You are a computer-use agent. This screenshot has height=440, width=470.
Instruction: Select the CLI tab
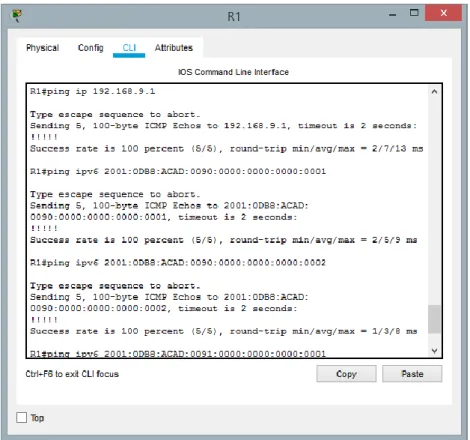pos(129,48)
